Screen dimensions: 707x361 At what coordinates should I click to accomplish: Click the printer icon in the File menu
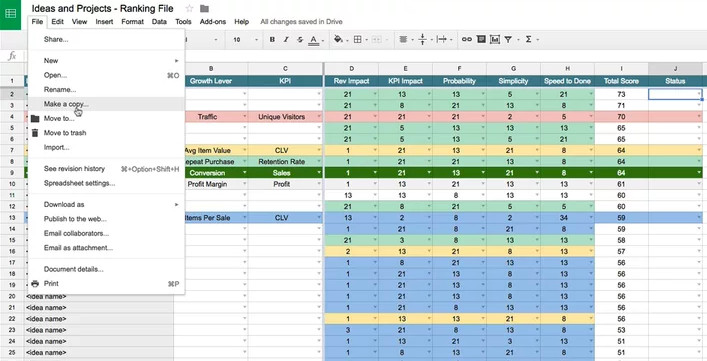[35, 283]
